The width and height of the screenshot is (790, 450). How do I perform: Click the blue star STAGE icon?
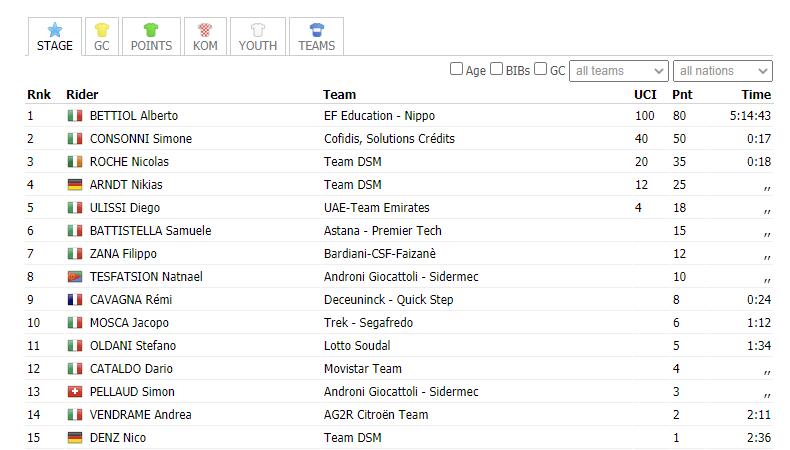click(x=54, y=30)
